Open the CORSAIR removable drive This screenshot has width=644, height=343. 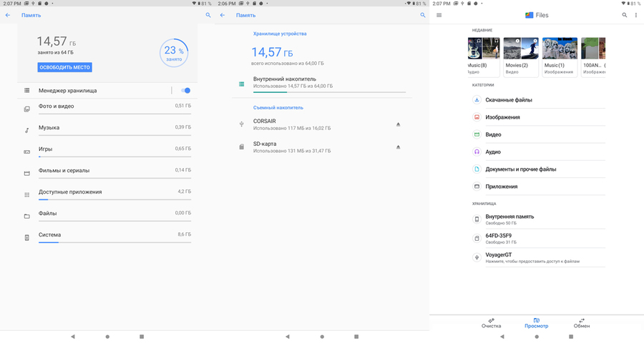pyautogui.click(x=322, y=124)
